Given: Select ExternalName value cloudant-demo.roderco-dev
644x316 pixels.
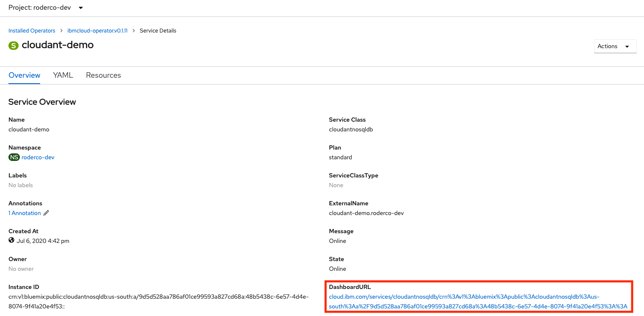Looking at the screenshot, I should 366,213.
